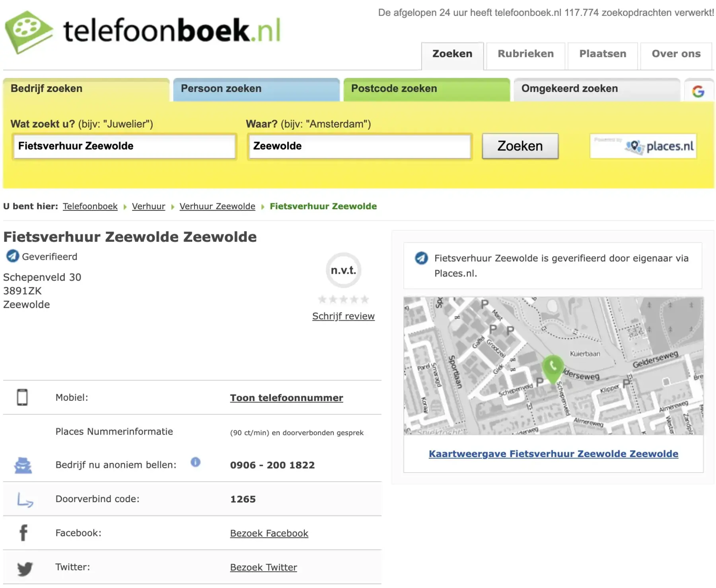Open the Over ons menu item
Viewport: 716px width, 588px height.
676,54
